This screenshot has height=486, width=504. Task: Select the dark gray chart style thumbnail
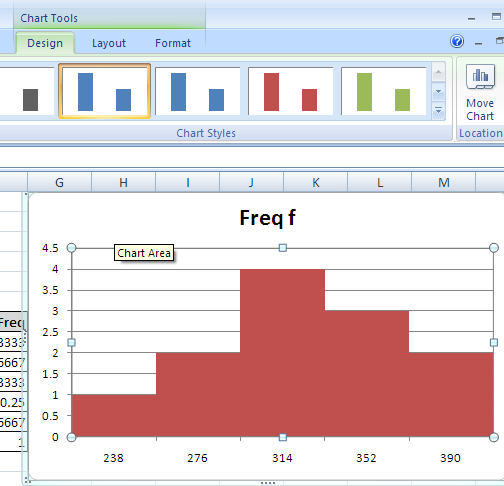[x=27, y=91]
